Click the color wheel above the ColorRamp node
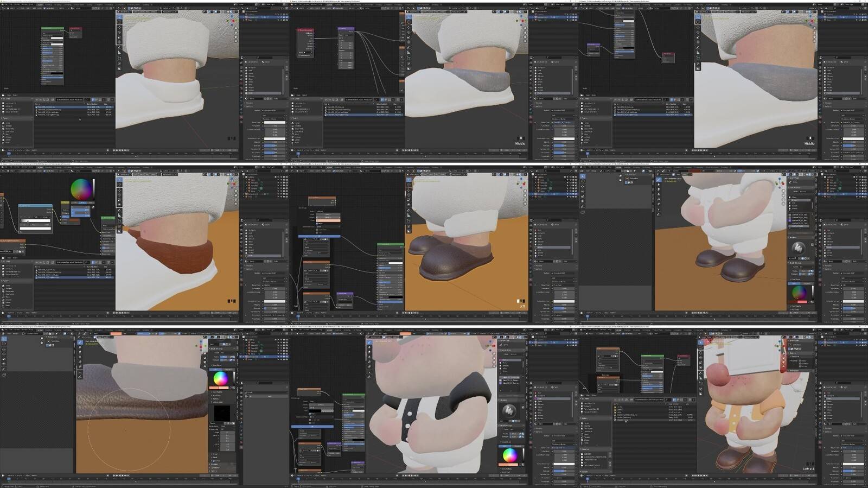The width and height of the screenshot is (868, 488). pyautogui.click(x=81, y=189)
